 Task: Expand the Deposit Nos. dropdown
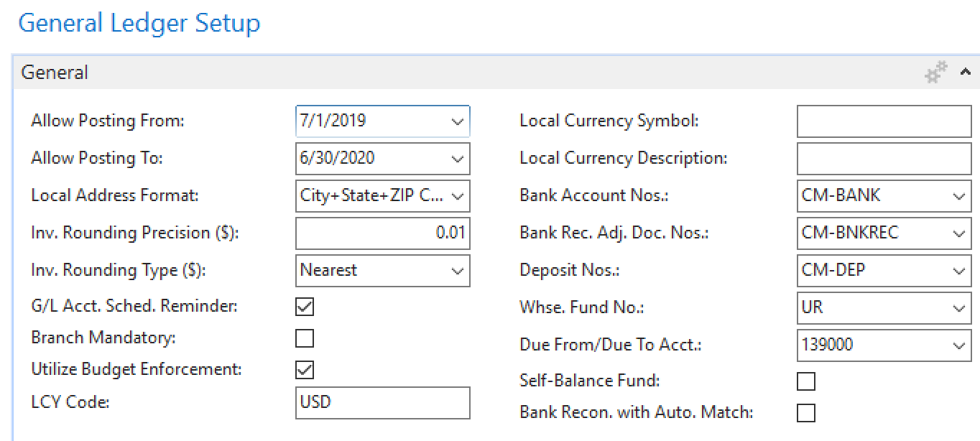958,271
